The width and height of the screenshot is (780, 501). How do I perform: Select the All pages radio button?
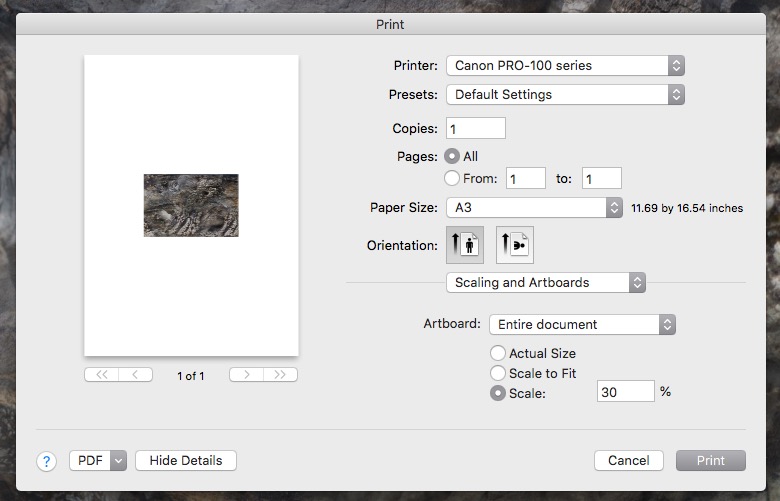tap(452, 157)
